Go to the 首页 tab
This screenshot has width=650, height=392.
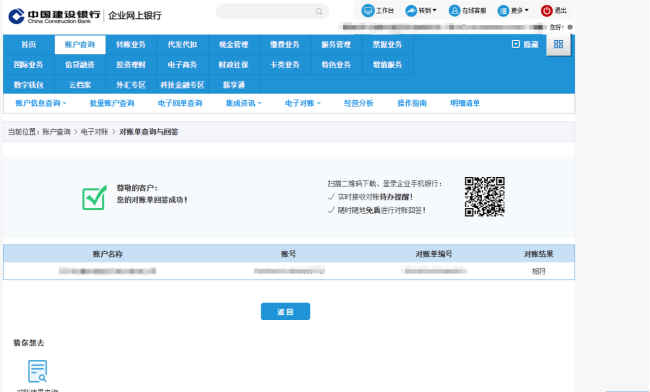(x=29, y=44)
